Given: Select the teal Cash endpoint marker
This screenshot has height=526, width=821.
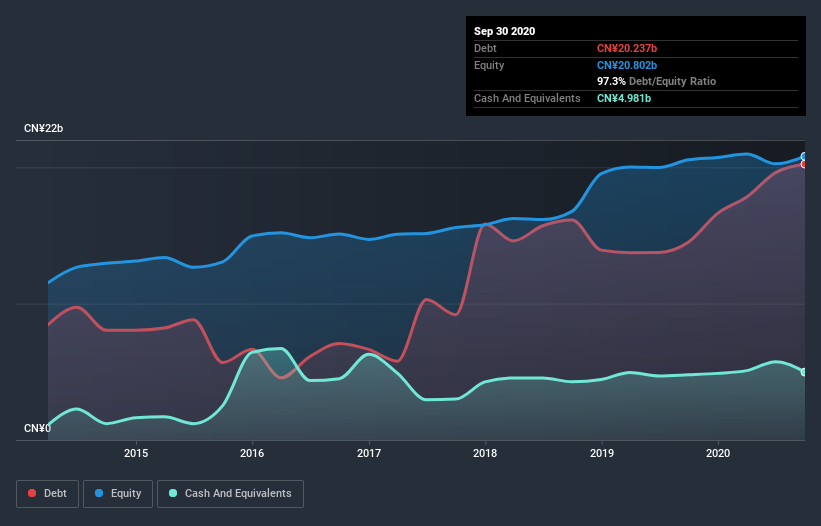Looking at the screenshot, I should (x=804, y=372).
